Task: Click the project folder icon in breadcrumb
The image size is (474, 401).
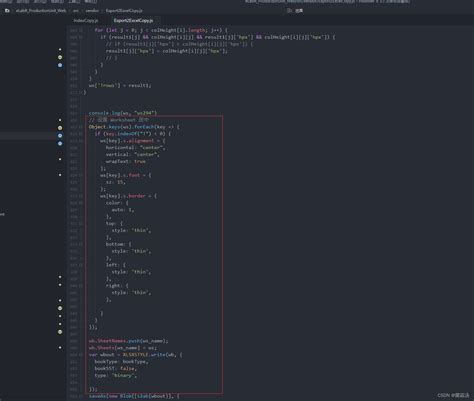Action: (x=7, y=11)
